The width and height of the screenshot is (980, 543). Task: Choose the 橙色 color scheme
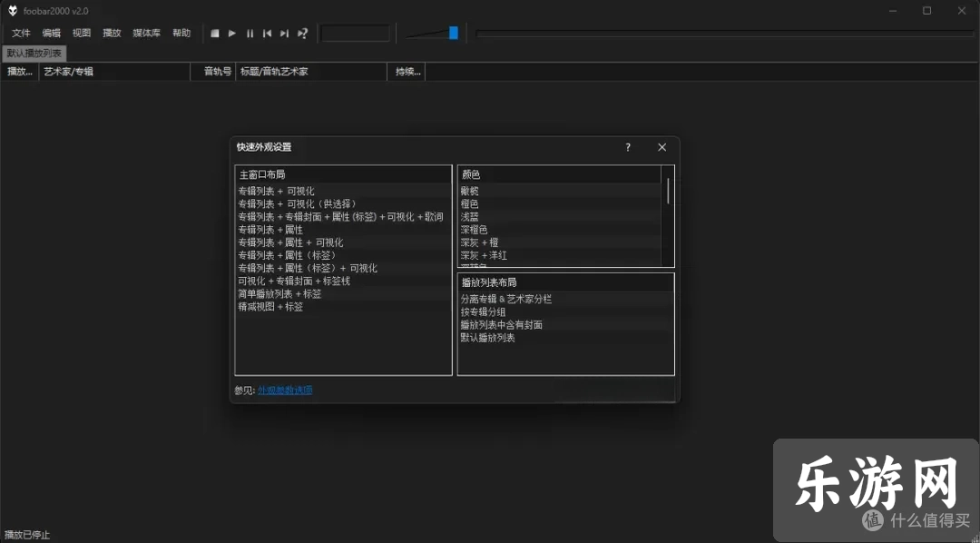pos(560,204)
